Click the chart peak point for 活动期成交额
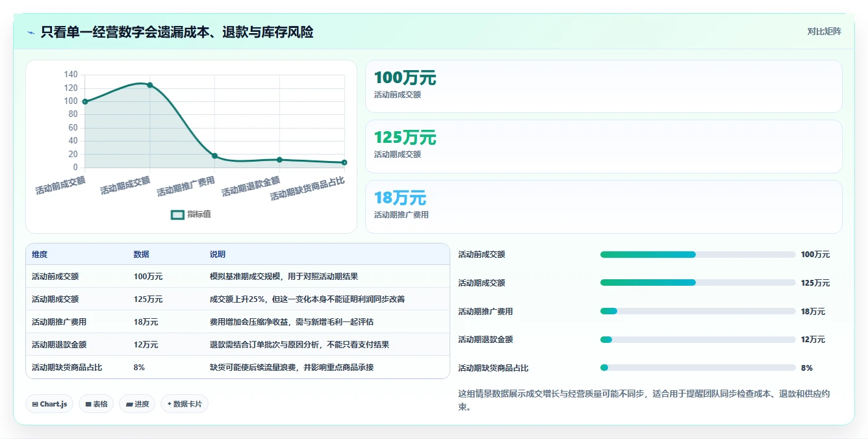The width and height of the screenshot is (868, 439). (150, 85)
